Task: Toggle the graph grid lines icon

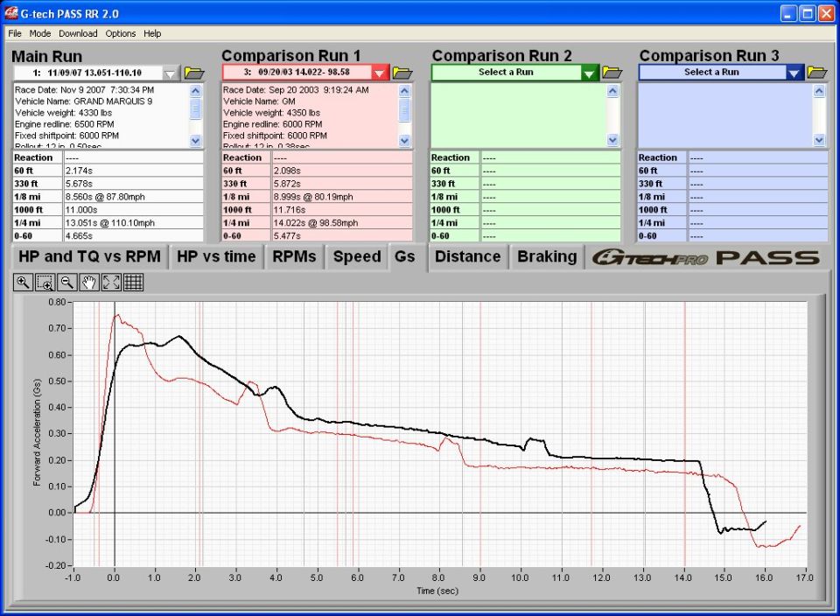Action: tap(133, 283)
